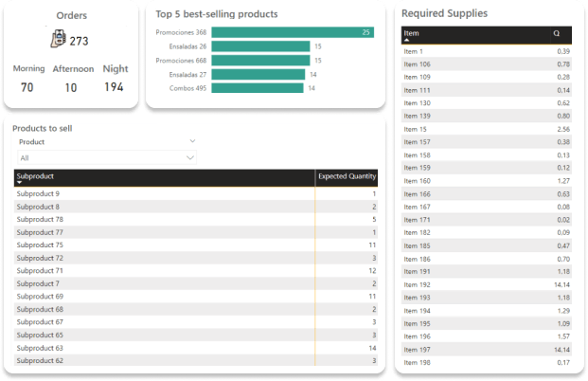The image size is (588, 381).
Task: Select the Promociones 368 bar
Action: point(293,32)
